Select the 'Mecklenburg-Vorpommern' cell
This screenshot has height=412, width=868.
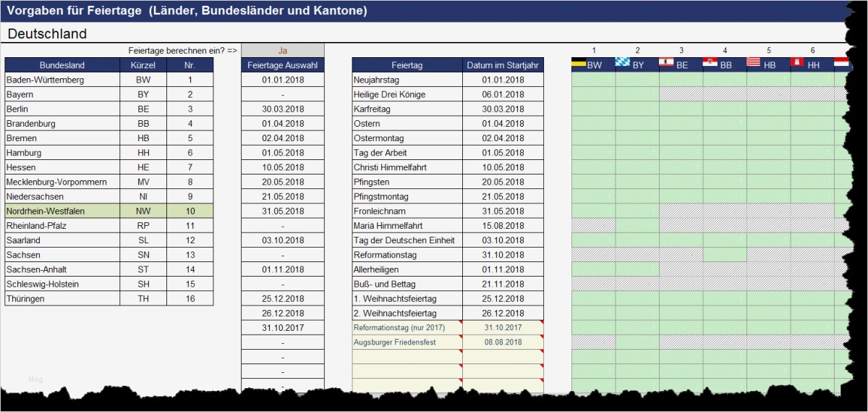click(x=62, y=182)
